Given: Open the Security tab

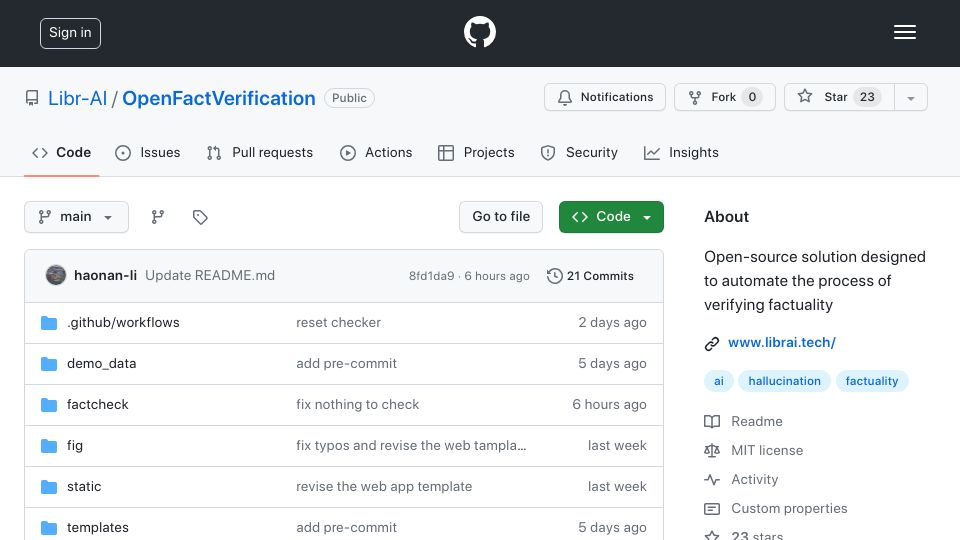Looking at the screenshot, I should (x=579, y=152).
